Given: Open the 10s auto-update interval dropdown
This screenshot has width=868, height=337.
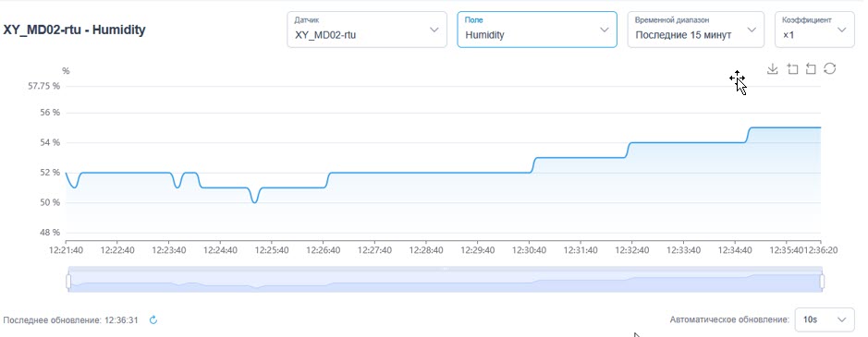Looking at the screenshot, I should [825, 319].
